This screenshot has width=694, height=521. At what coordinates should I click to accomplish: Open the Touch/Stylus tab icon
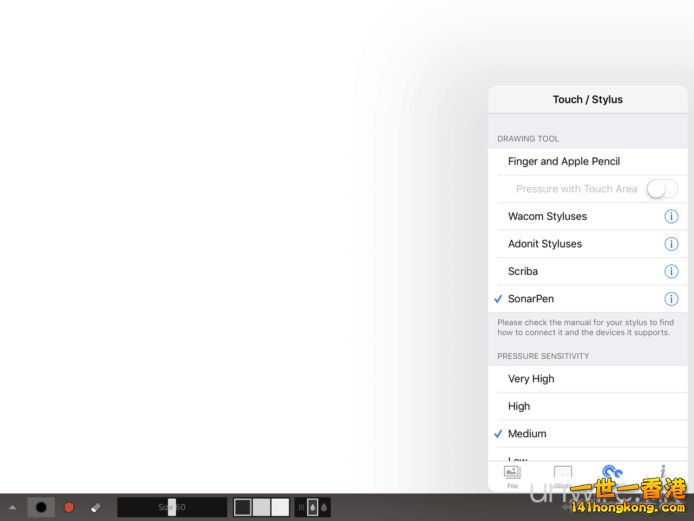(611, 474)
